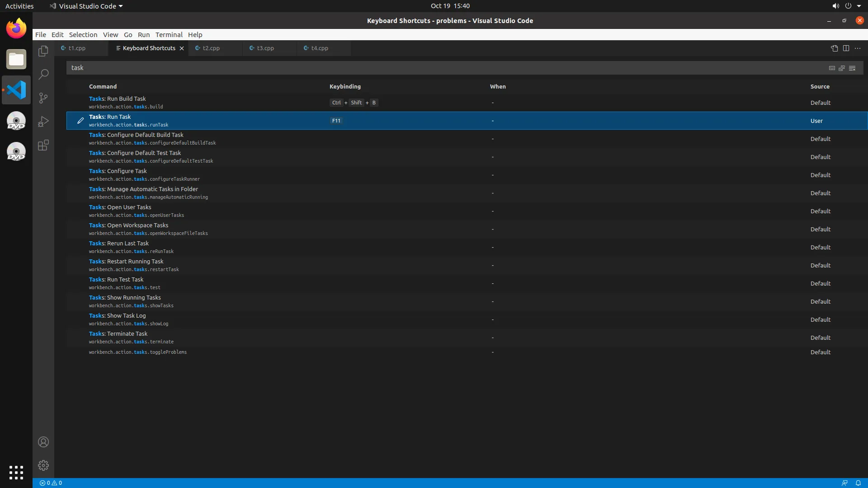This screenshot has width=868, height=488.
Task: Click the second DVD disc dock icon
Action: click(16, 151)
